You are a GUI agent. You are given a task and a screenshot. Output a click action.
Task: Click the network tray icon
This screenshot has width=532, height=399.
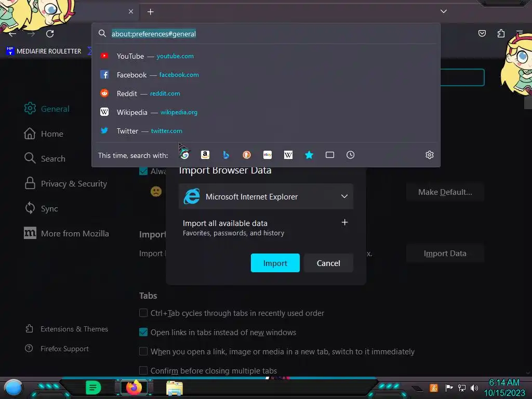point(462,388)
